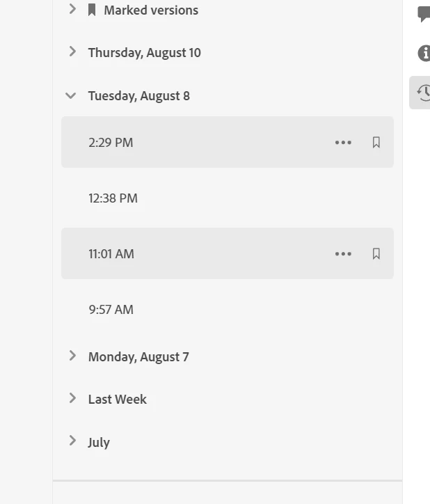Screen dimensions: 430x504
Task: Toggle the Version history clock icon
Action: pos(420,93)
